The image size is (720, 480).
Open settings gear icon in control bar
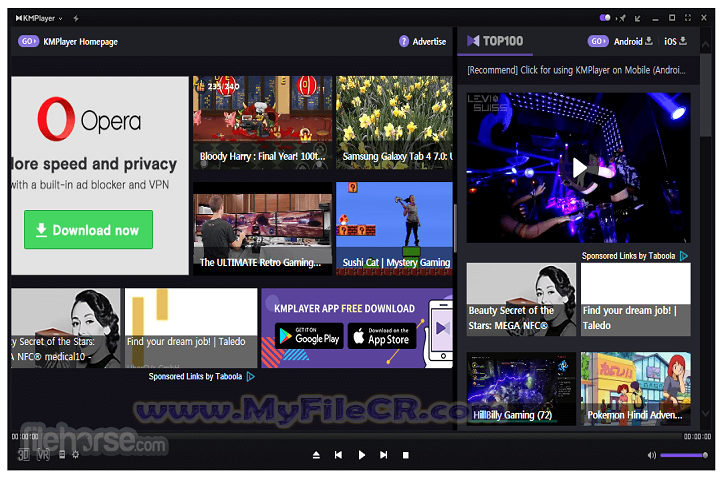click(76, 455)
